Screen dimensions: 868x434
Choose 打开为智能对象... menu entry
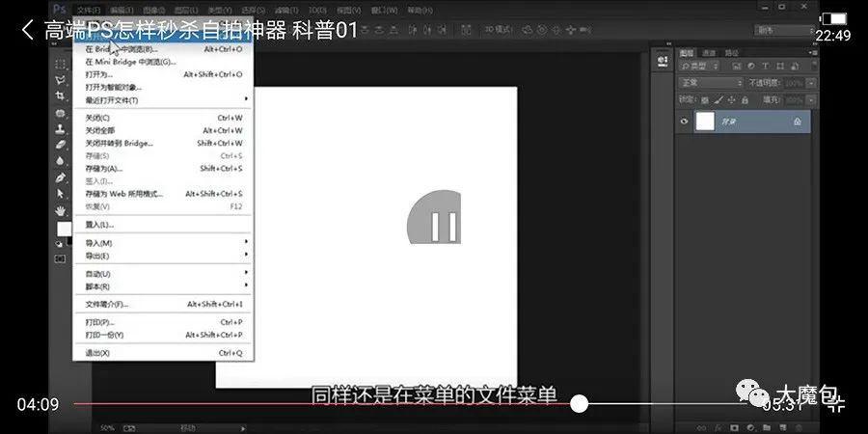point(164,87)
